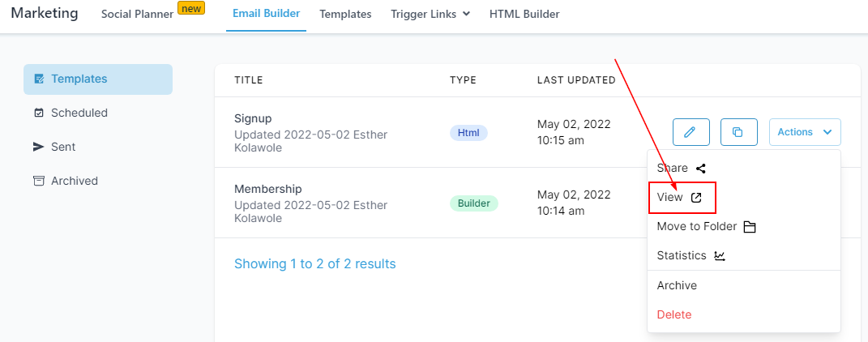868x342 pixels.
Task: Open the Actions dropdown for Signup
Action: click(x=804, y=131)
